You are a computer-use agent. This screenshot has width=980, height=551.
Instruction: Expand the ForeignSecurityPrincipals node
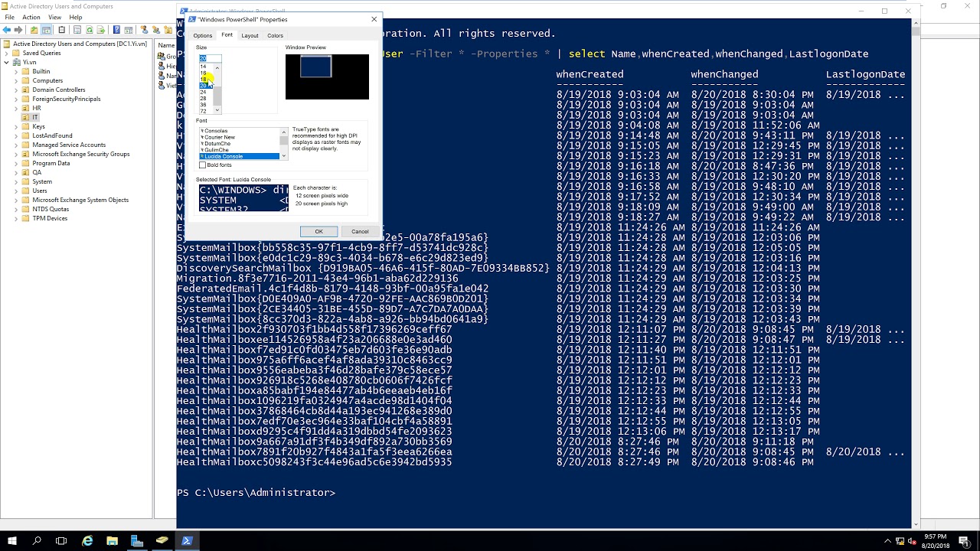[16, 99]
